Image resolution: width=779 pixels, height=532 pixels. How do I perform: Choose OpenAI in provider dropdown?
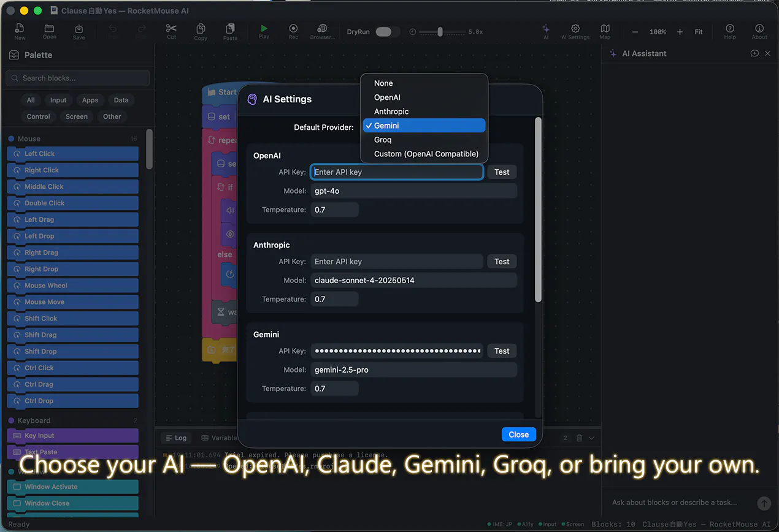[x=424, y=97]
